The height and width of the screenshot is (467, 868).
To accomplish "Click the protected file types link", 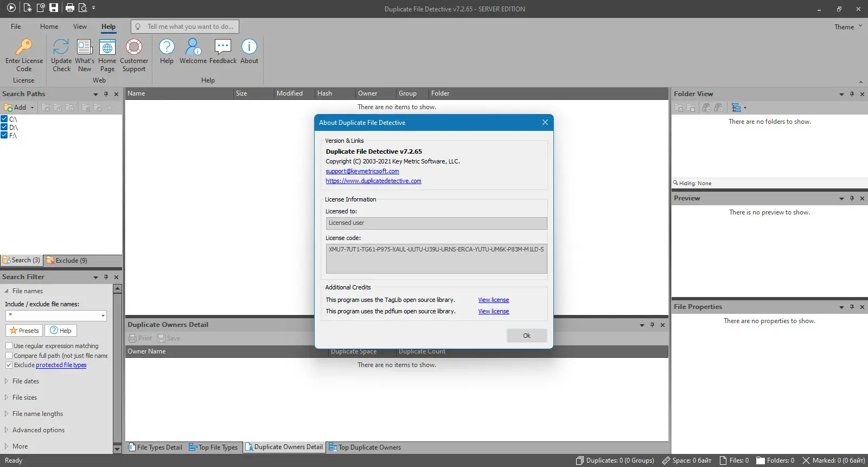I will [61, 365].
